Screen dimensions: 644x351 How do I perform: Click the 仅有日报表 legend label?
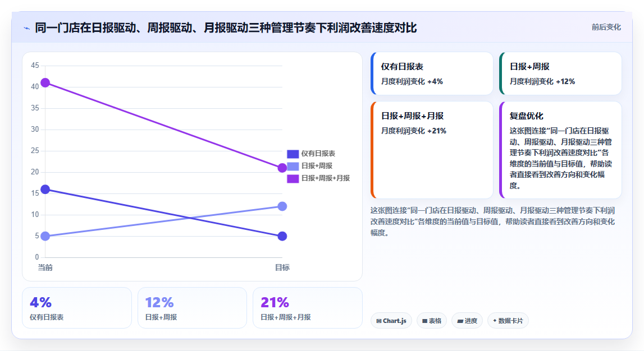[318, 154]
